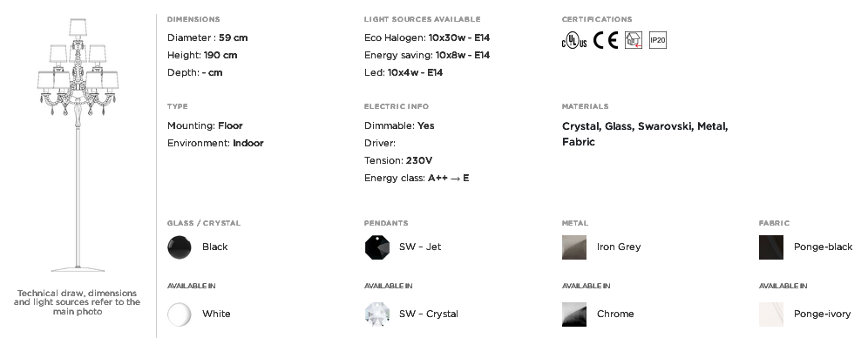This screenshot has height=338, width=868.
Task: Click the Ponge-ivory label text
Action: (822, 314)
